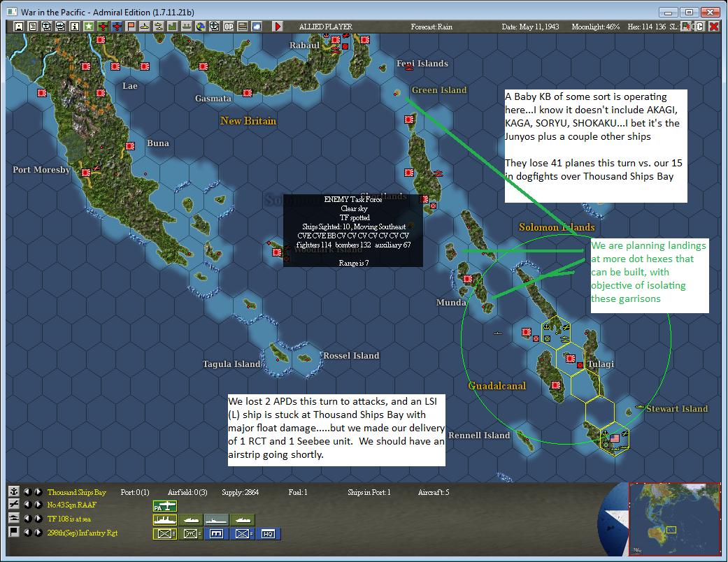The width and height of the screenshot is (728, 562).
Task: Click the weather cloud toolbar icon
Action: pyautogui.click(x=256, y=27)
